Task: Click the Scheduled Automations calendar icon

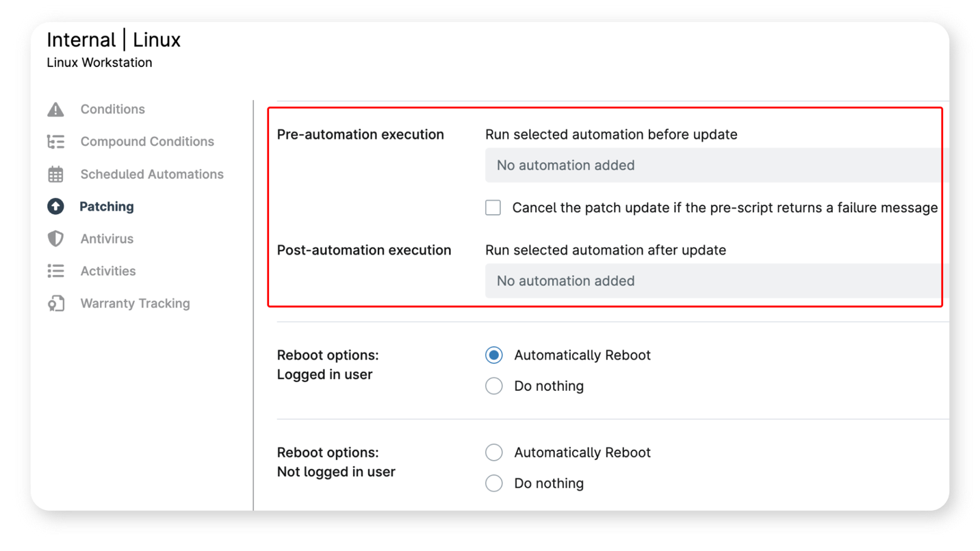Action: 55,174
